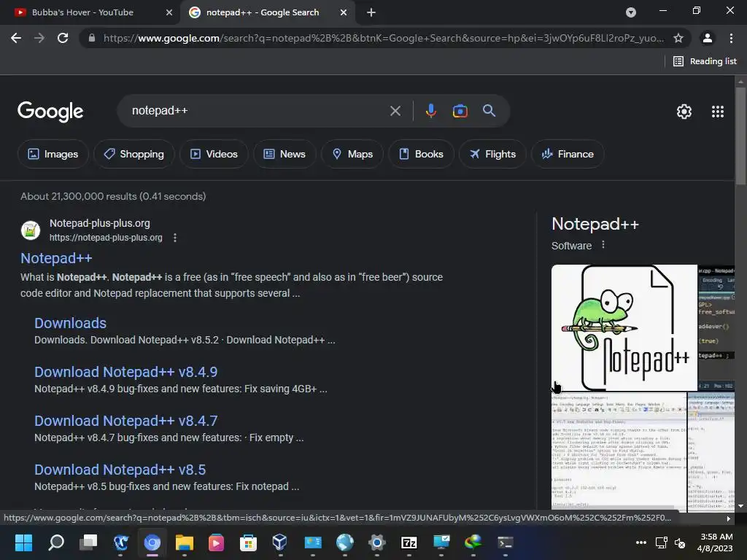Open Download Notepad++ v8.5 link
The height and width of the screenshot is (560, 747).
click(120, 470)
